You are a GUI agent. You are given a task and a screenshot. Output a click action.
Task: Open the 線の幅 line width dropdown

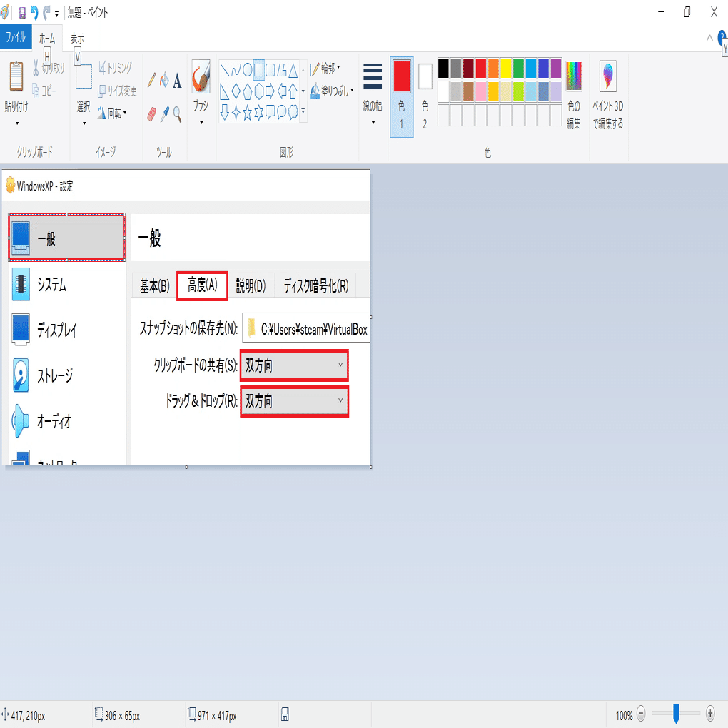[373, 93]
